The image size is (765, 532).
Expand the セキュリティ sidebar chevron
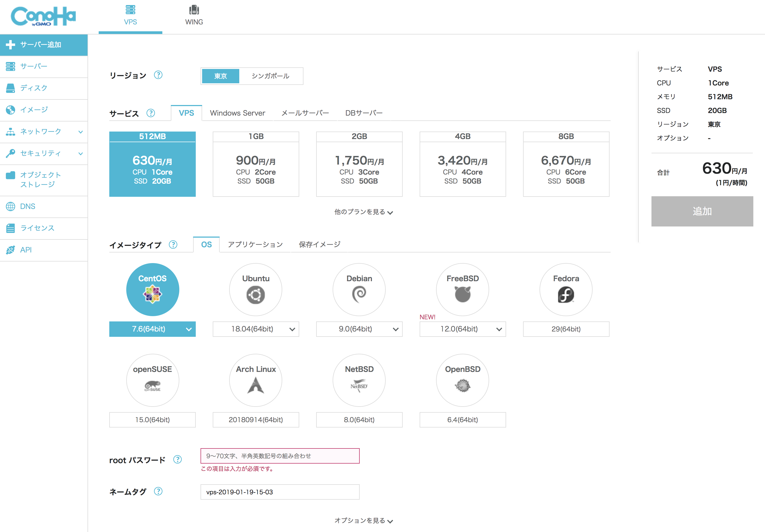tap(80, 154)
